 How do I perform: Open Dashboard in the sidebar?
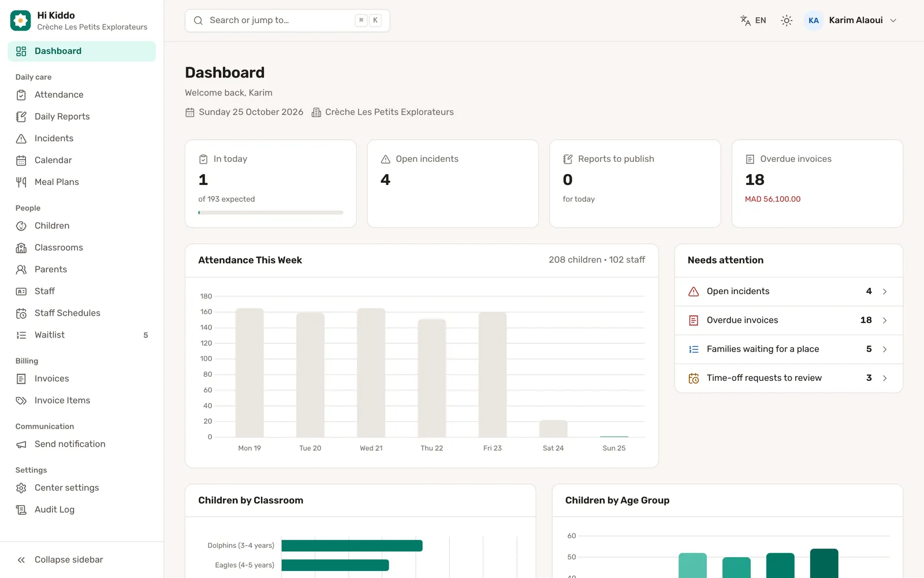pos(81,51)
